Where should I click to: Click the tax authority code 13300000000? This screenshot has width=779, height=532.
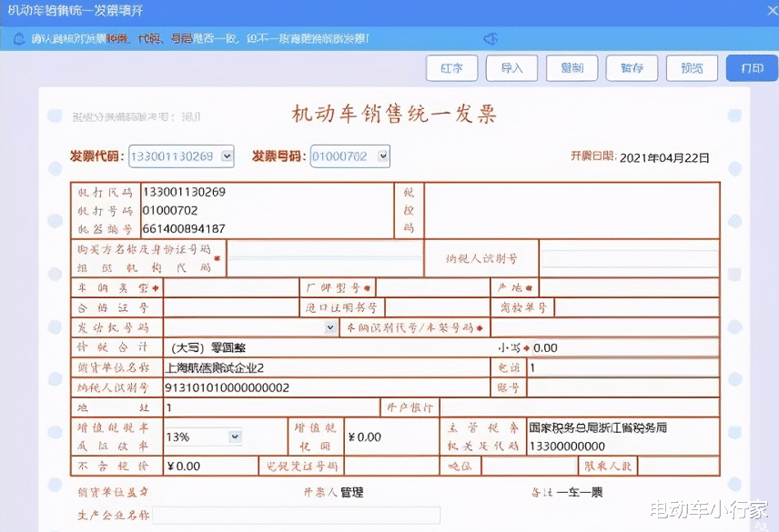point(567,447)
